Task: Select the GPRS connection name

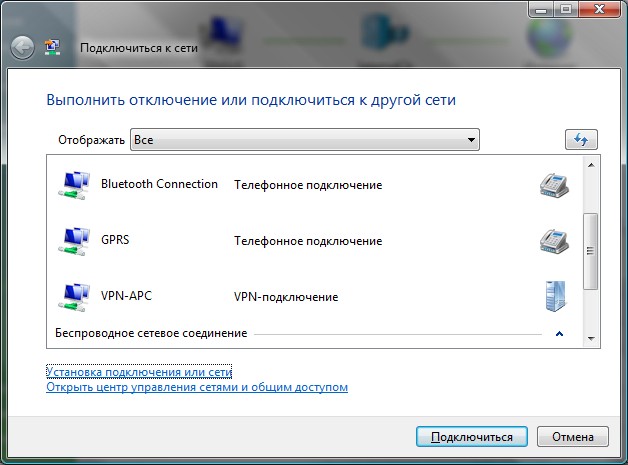Action: pos(115,240)
